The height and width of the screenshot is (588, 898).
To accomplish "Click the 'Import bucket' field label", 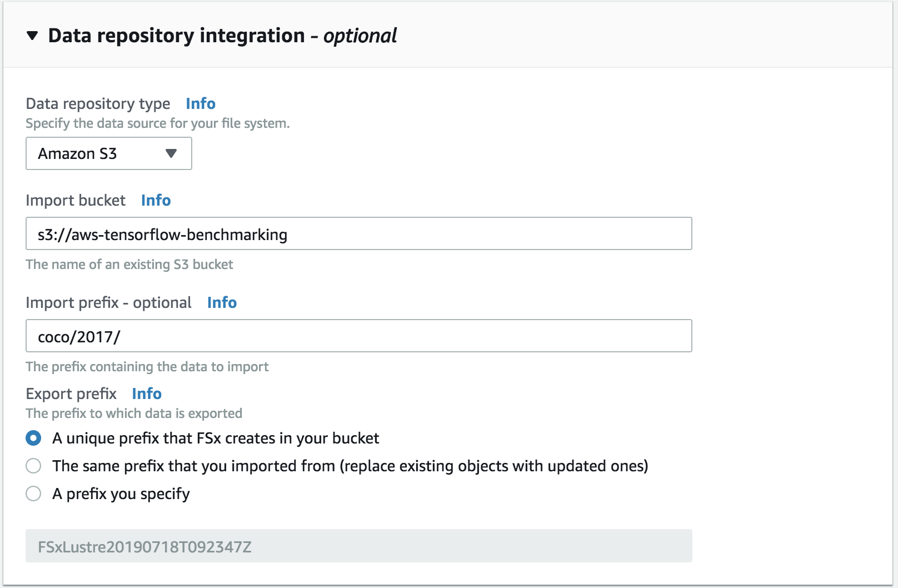I will tap(76, 201).
